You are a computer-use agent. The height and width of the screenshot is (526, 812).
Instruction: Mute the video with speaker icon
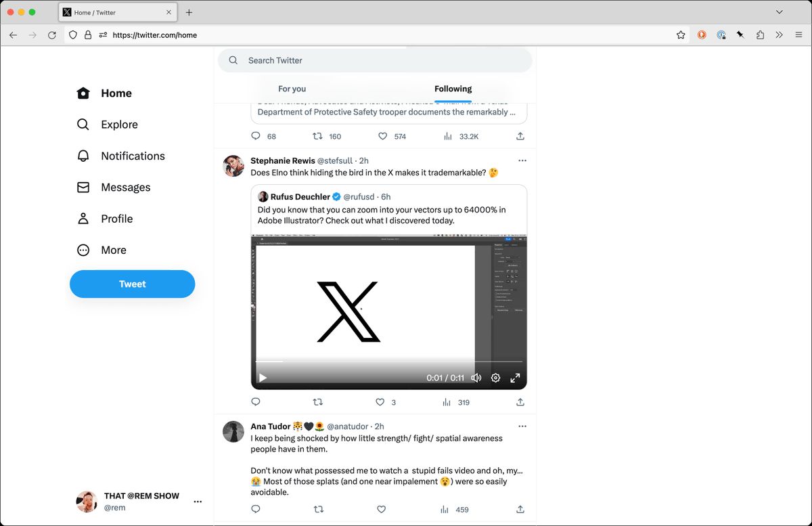tap(476, 378)
